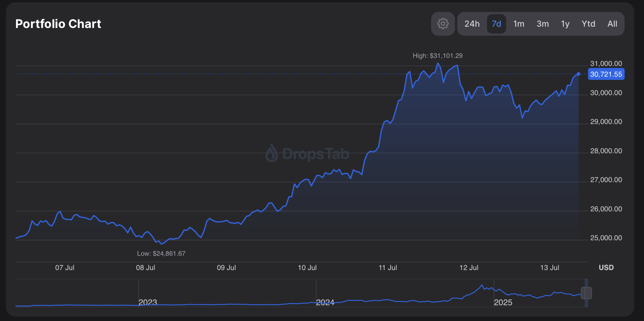Image resolution: width=644 pixels, height=321 pixels.
Task: Click the DropsTab watermark logo
Action: 307,154
